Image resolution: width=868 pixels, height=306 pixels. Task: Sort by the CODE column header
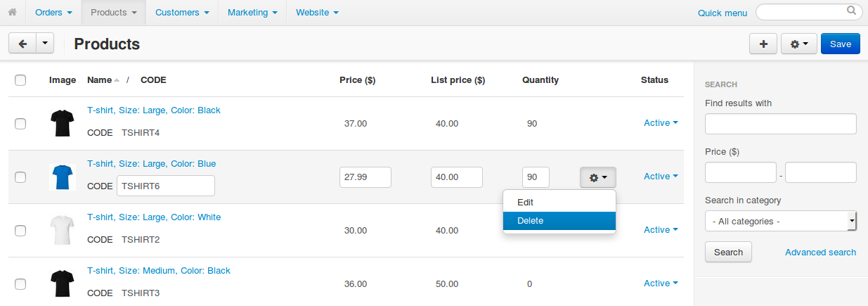point(153,80)
